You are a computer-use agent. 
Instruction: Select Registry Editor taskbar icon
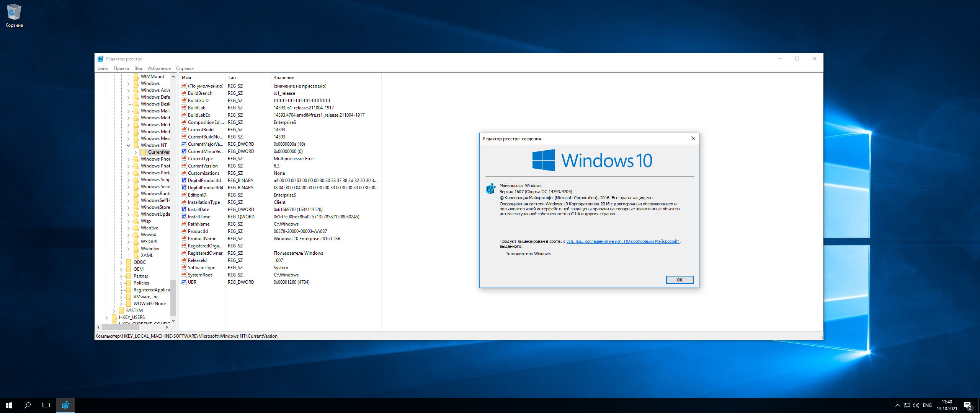[x=65, y=405]
